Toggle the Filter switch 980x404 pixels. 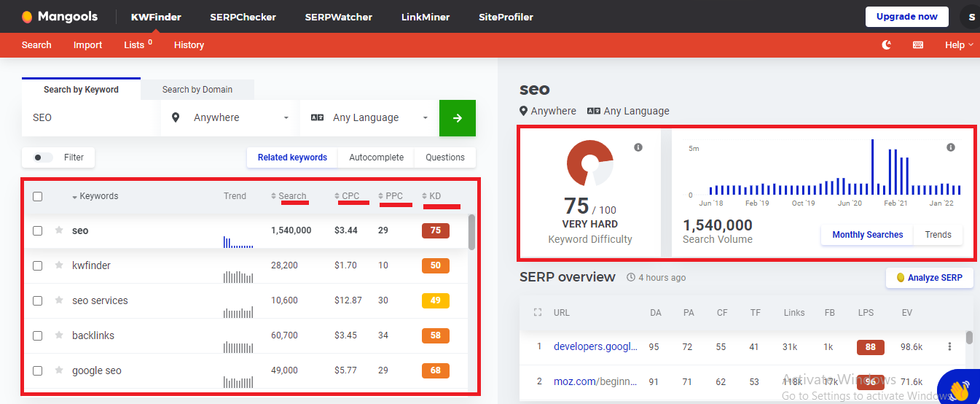coord(43,158)
